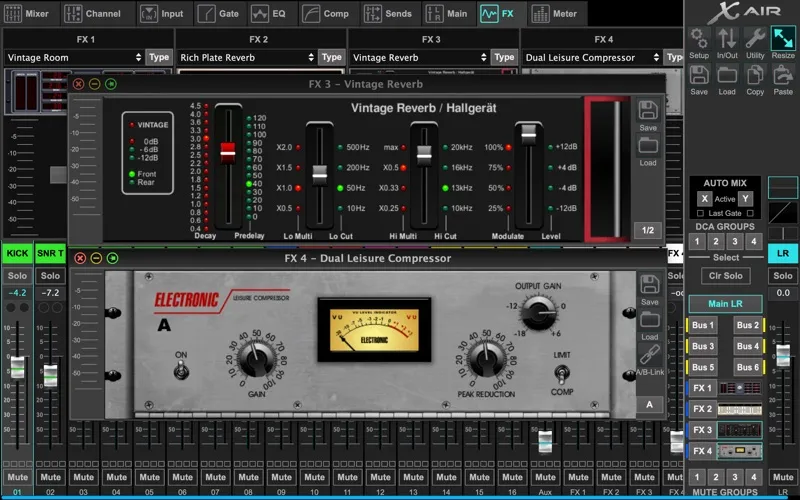The width and height of the screenshot is (800, 500).
Task: Click the X Air Resize icon
Action: (x=783, y=42)
